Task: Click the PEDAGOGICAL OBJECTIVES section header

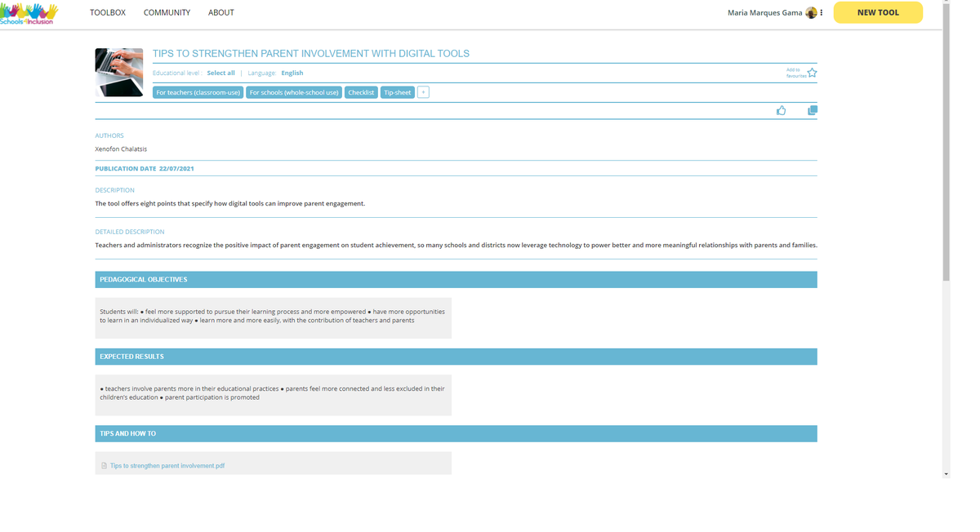Action: click(x=456, y=279)
